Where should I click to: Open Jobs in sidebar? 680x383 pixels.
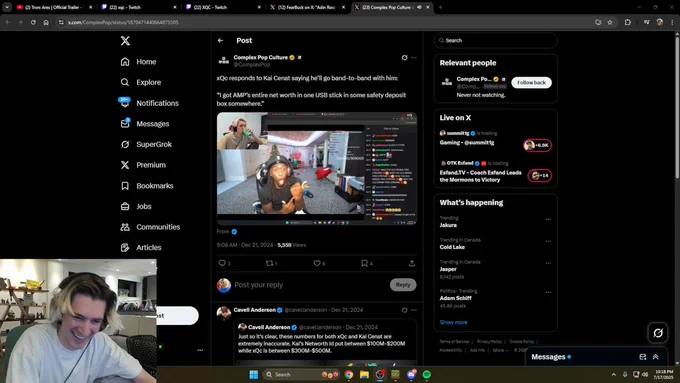(136, 206)
